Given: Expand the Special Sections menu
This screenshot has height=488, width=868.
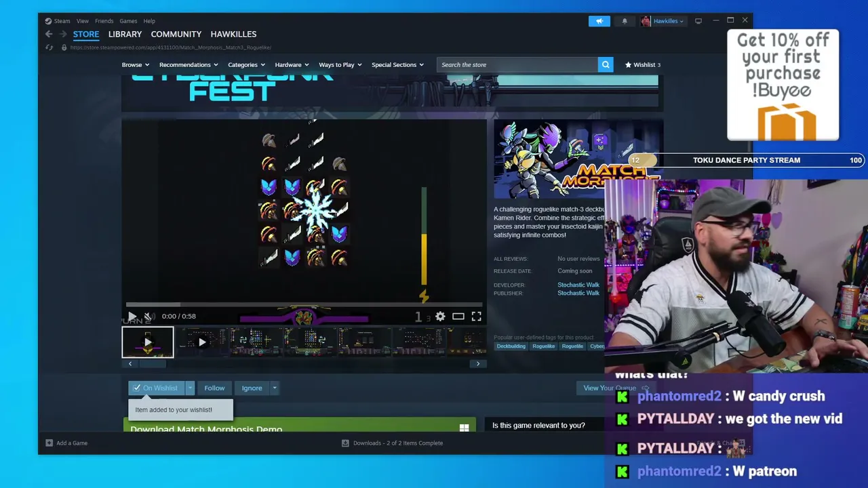Looking at the screenshot, I should point(398,65).
